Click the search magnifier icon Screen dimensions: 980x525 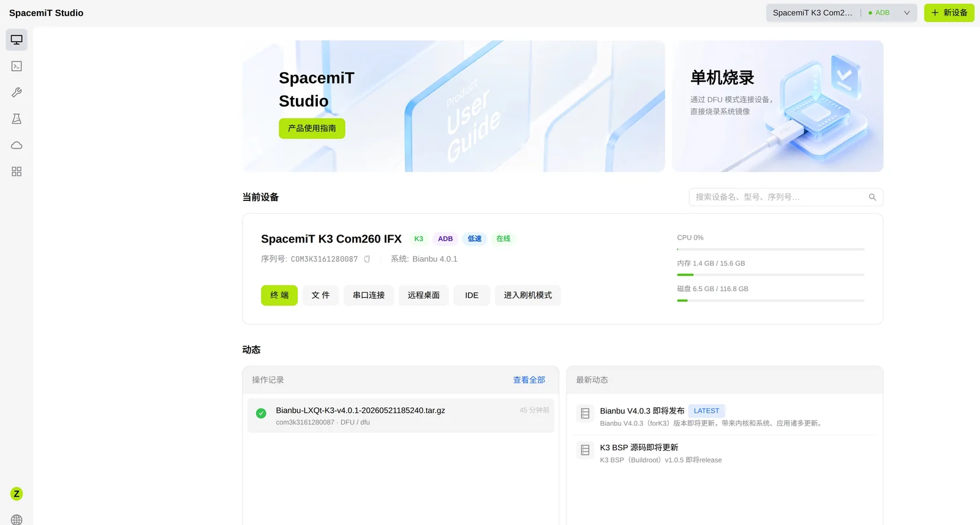[x=872, y=197]
